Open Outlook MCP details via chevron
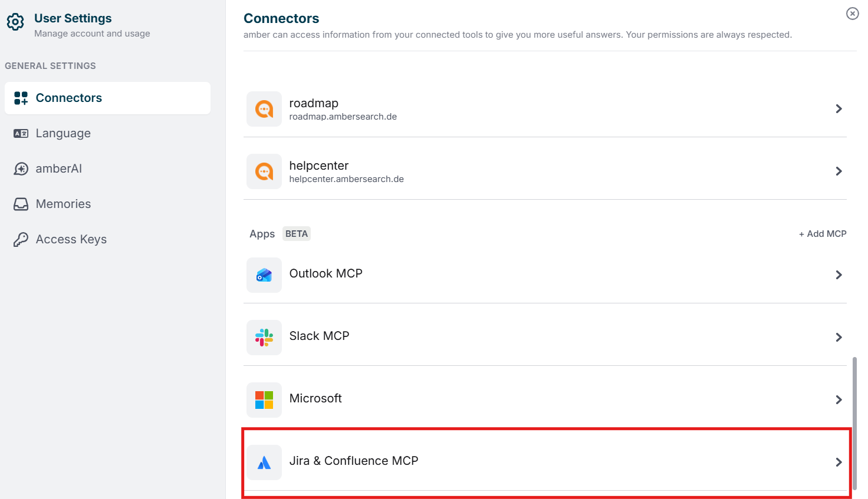868x499 pixels. (839, 275)
